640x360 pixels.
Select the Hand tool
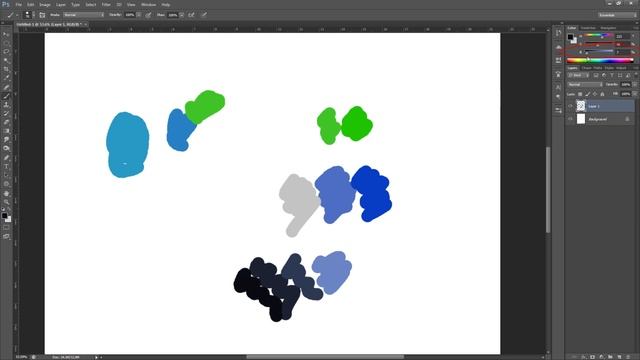point(6,193)
